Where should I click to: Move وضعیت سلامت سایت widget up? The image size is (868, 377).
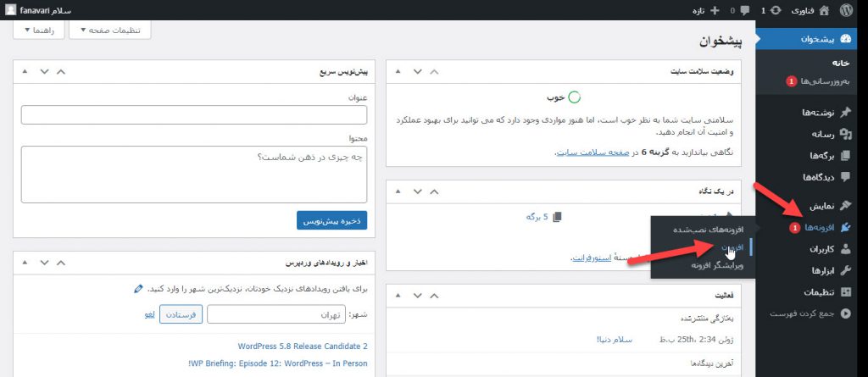(434, 71)
